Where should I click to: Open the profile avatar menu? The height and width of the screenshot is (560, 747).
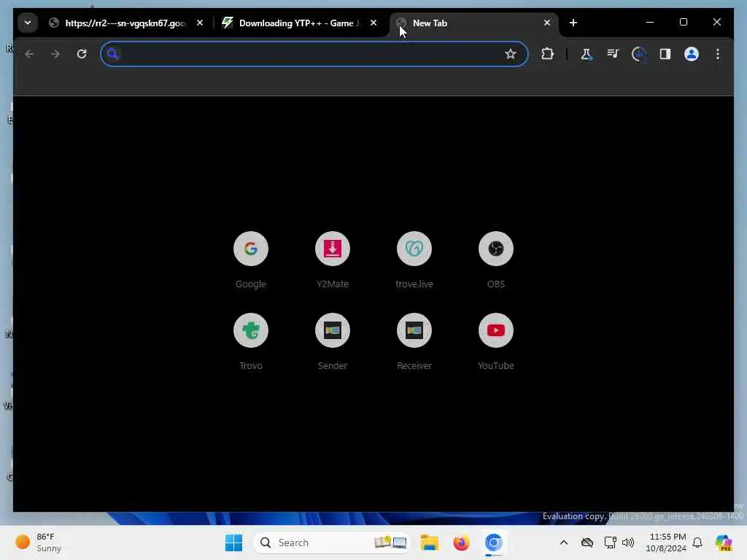[692, 54]
